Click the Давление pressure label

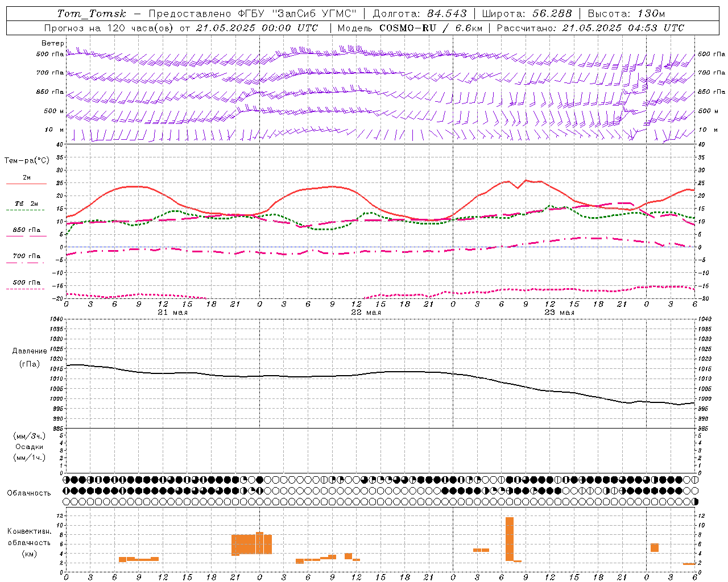[30, 351]
